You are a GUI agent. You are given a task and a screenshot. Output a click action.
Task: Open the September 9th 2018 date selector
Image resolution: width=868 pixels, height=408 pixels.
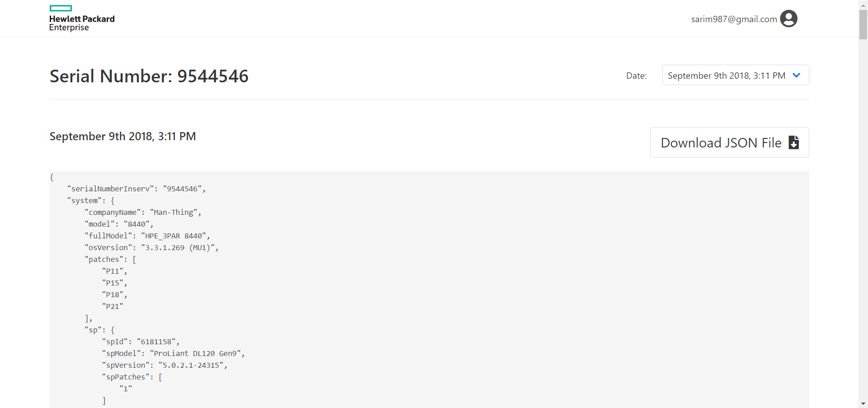[736, 75]
